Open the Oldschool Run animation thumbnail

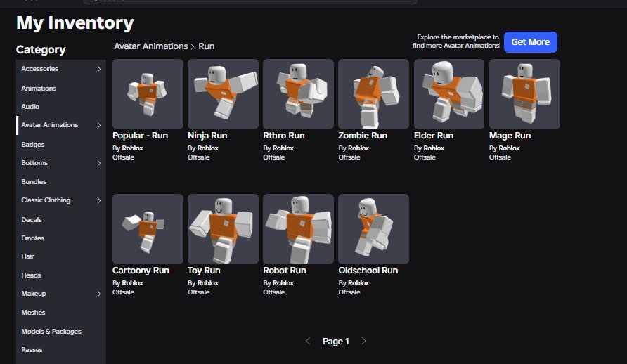pyautogui.click(x=373, y=229)
